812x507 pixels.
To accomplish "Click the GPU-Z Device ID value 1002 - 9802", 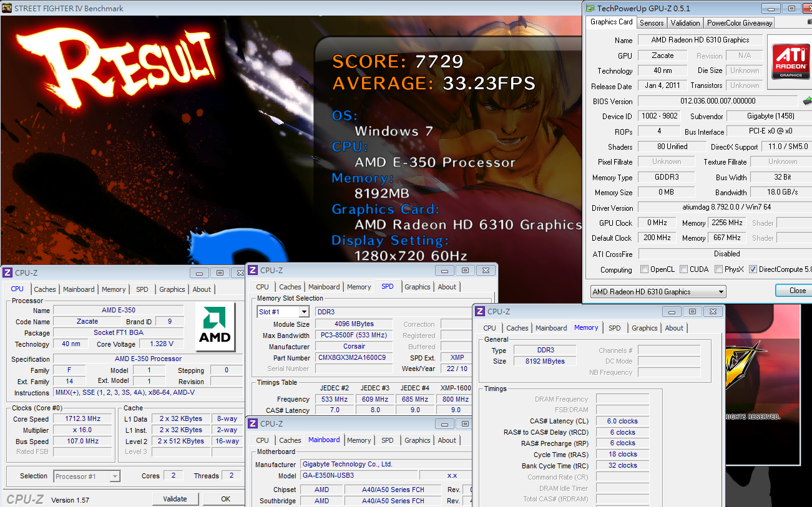I will [x=659, y=116].
